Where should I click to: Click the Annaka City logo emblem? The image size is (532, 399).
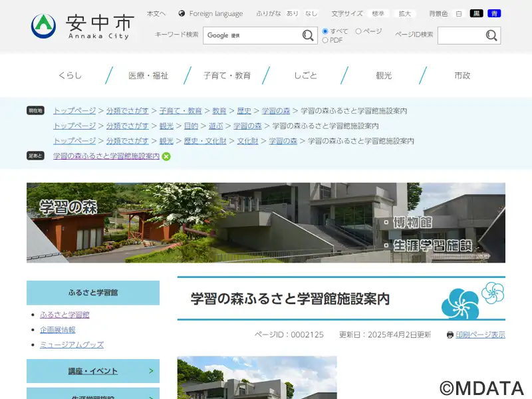[43, 26]
